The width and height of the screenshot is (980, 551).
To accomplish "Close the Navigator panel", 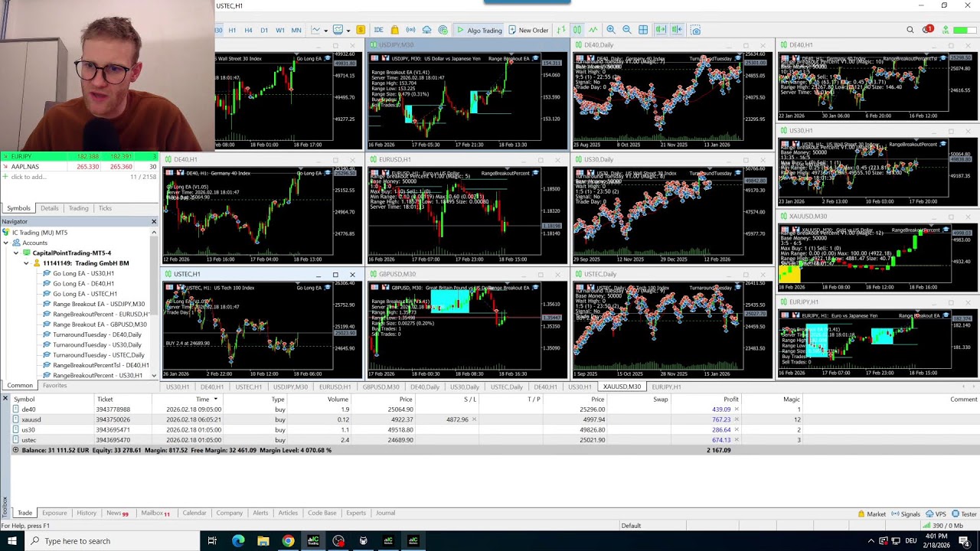I will [153, 221].
